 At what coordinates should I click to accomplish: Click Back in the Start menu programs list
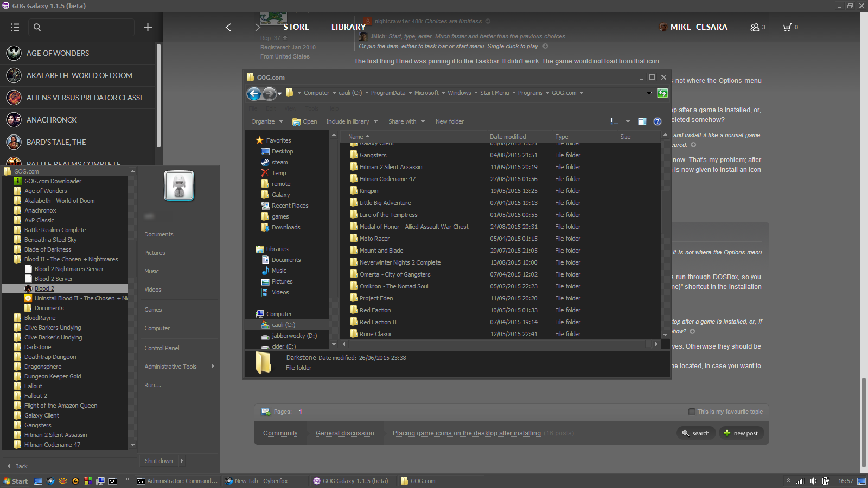pos(17,466)
